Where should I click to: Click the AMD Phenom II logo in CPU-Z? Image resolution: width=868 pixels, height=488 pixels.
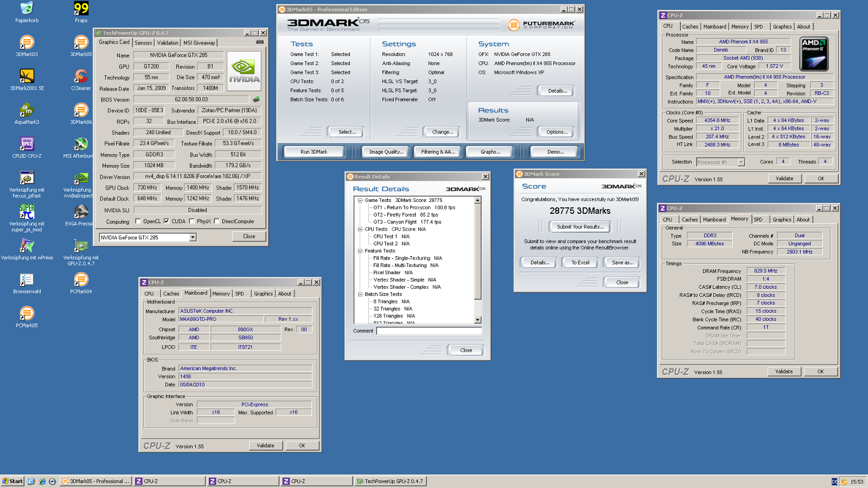pos(814,54)
